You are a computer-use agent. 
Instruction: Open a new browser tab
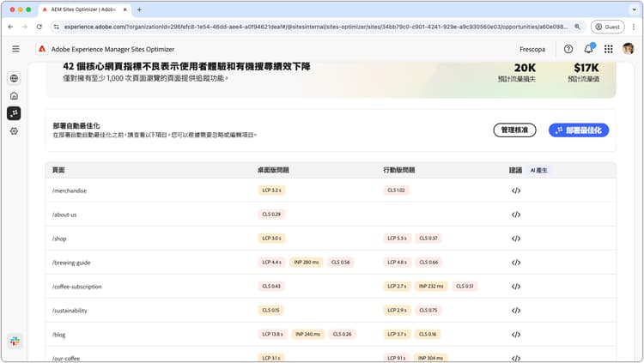pos(139,9)
